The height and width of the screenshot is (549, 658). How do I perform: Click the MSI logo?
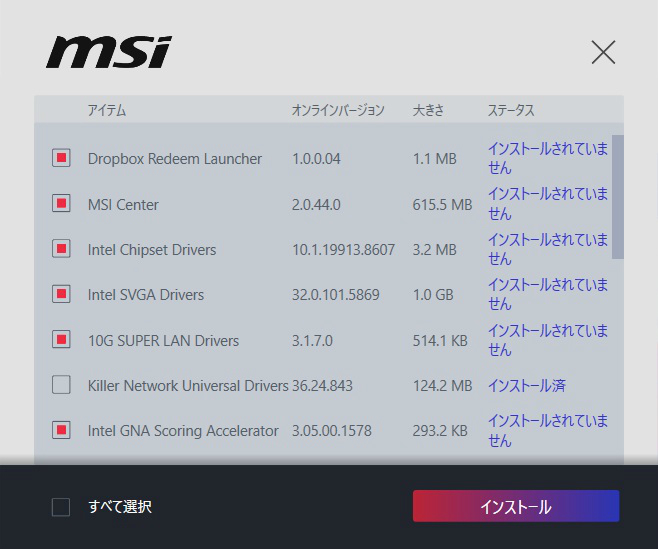point(108,52)
